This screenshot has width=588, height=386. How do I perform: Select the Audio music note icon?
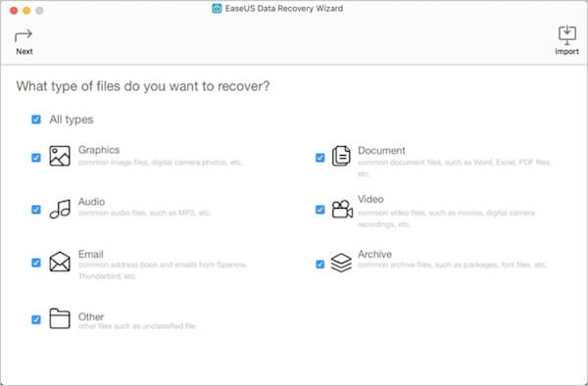tap(60, 209)
